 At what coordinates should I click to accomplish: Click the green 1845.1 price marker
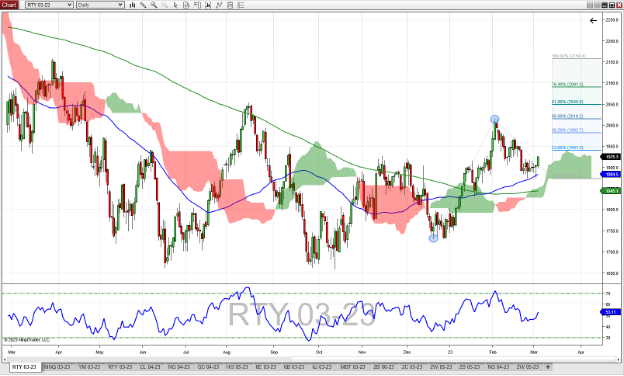(611, 191)
